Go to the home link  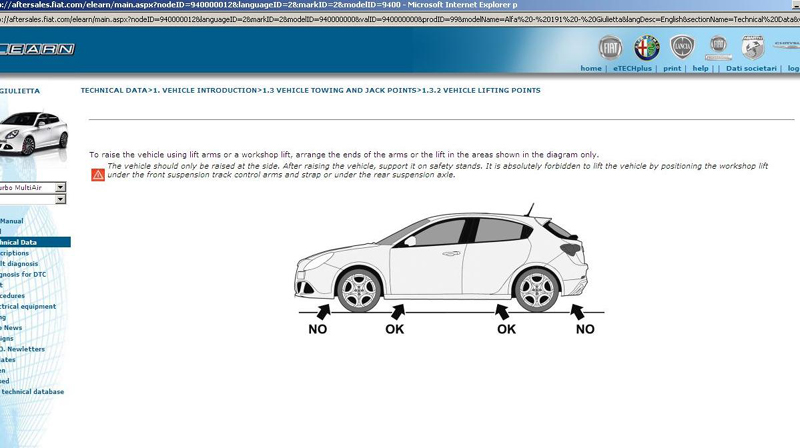(591, 68)
